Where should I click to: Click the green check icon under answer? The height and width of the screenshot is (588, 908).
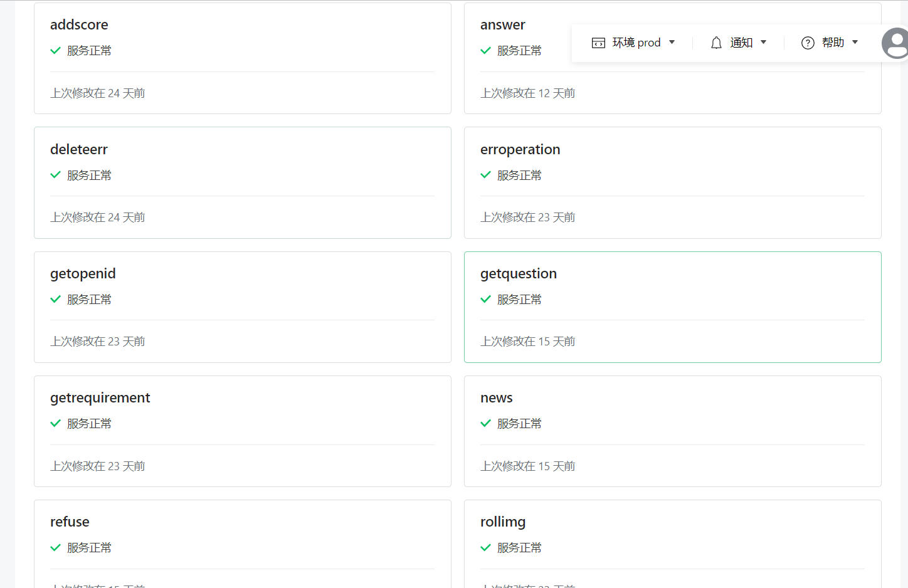tap(485, 51)
